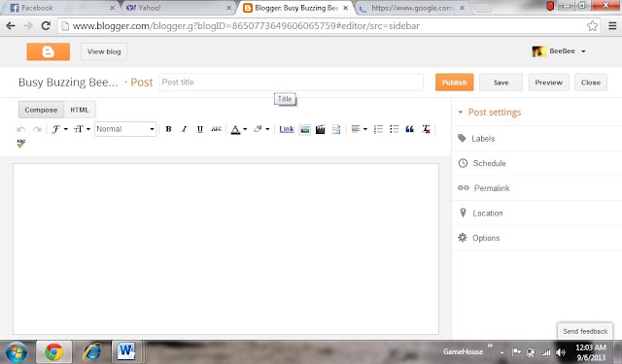Image resolution: width=622 pixels, height=364 pixels.
Task: Open the font family dropdown
Action: click(x=59, y=129)
